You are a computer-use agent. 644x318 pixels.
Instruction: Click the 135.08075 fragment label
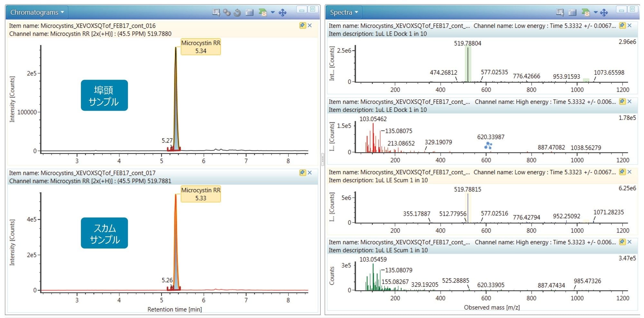click(x=399, y=131)
